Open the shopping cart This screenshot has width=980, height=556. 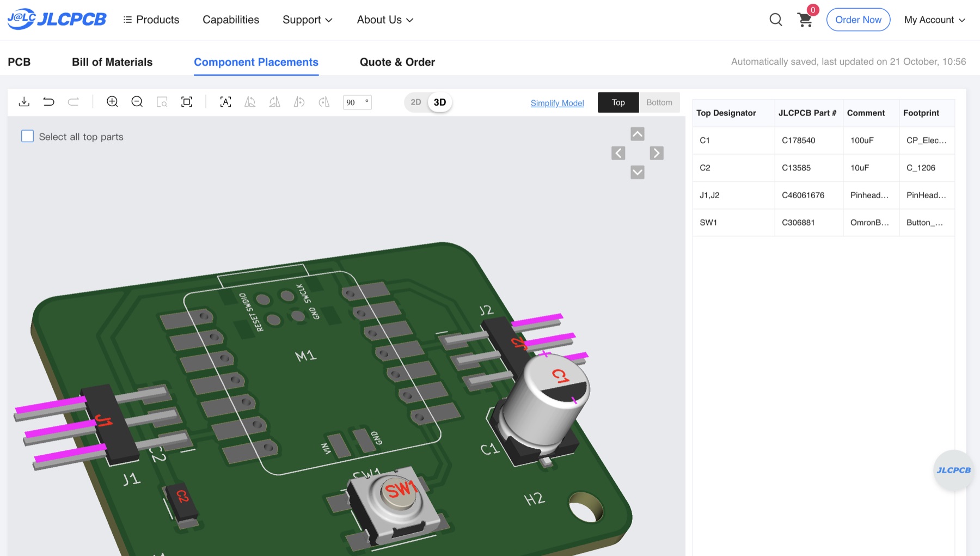pos(805,20)
